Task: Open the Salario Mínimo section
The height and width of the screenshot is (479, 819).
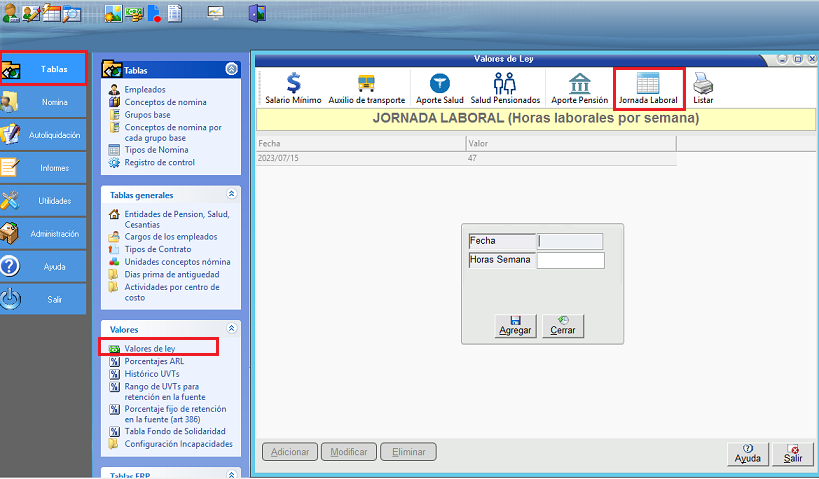Action: click(293, 88)
